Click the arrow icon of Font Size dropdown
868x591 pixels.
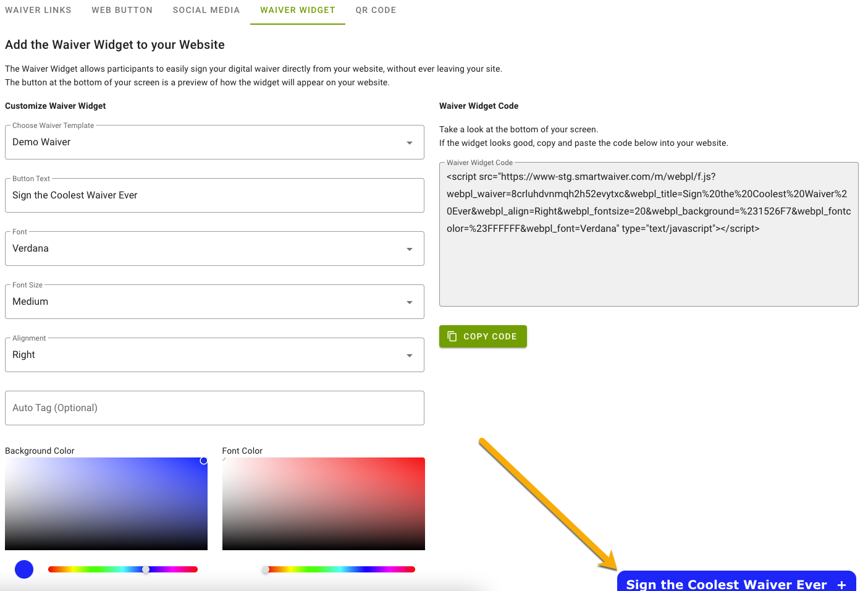pyautogui.click(x=410, y=302)
